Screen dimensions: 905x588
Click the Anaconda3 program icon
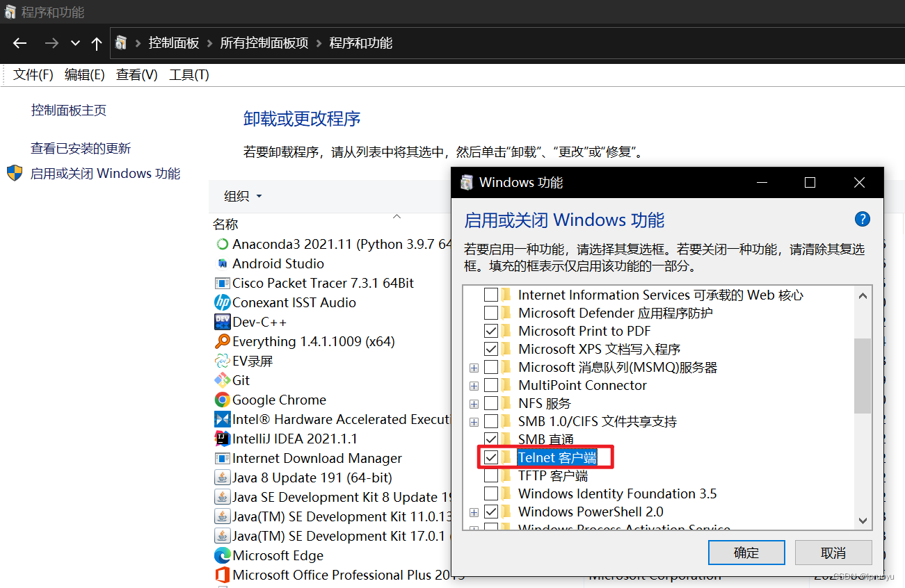[222, 244]
